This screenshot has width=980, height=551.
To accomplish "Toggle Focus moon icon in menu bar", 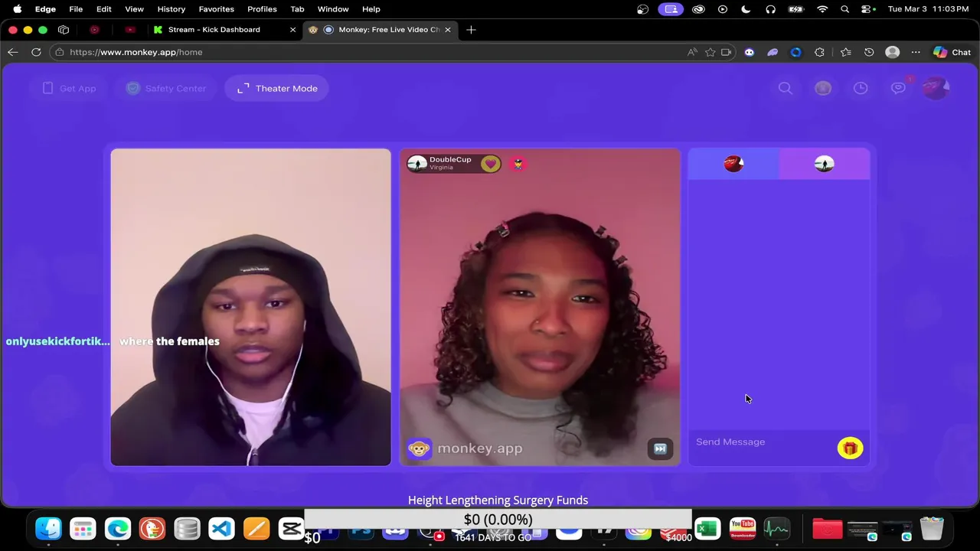I will point(746,9).
